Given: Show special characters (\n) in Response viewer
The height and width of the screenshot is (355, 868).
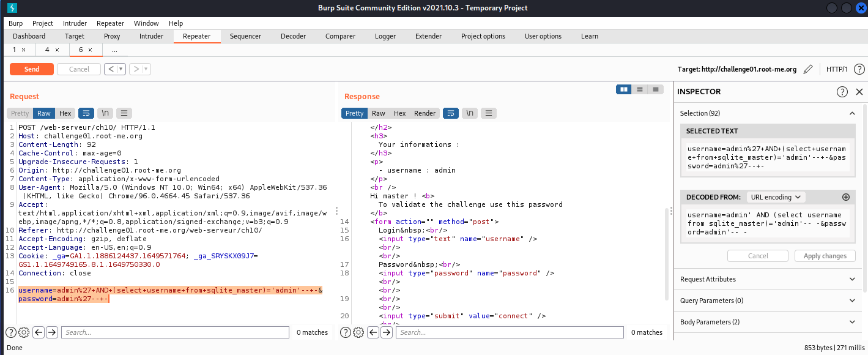Looking at the screenshot, I should [x=469, y=113].
